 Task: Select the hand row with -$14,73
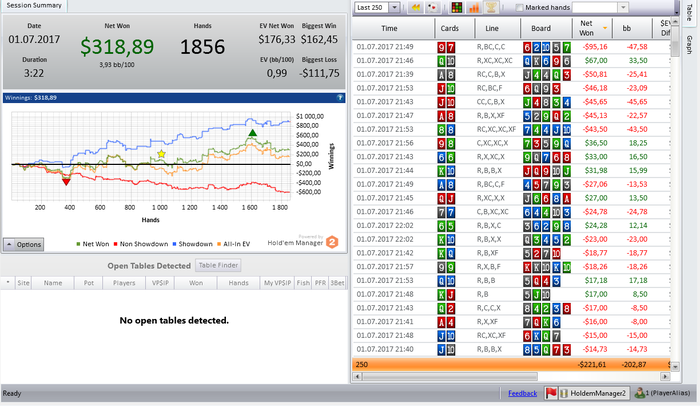click(511, 349)
